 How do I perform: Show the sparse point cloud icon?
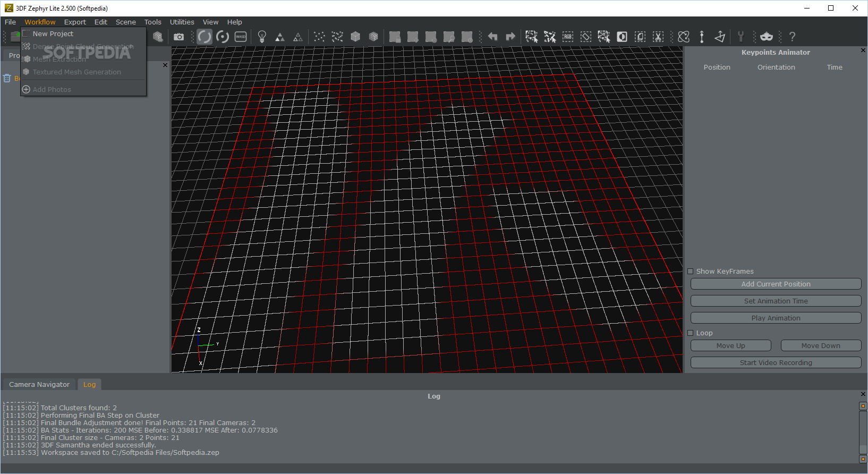coord(319,37)
